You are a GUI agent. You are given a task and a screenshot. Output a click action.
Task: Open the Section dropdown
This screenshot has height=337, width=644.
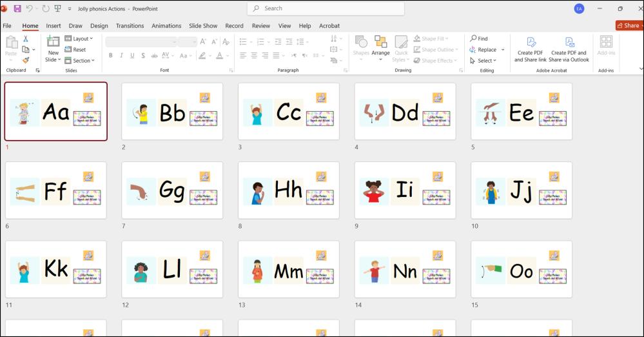pos(80,61)
